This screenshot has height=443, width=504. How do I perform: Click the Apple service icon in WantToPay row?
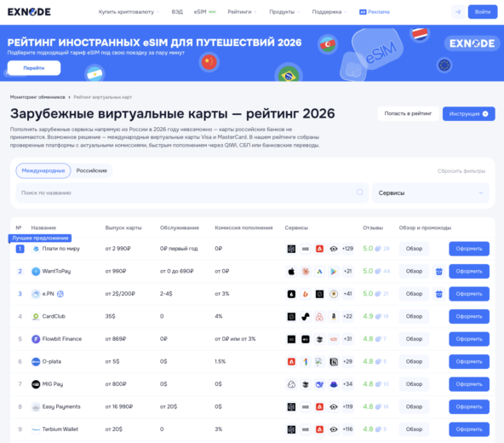(x=291, y=271)
